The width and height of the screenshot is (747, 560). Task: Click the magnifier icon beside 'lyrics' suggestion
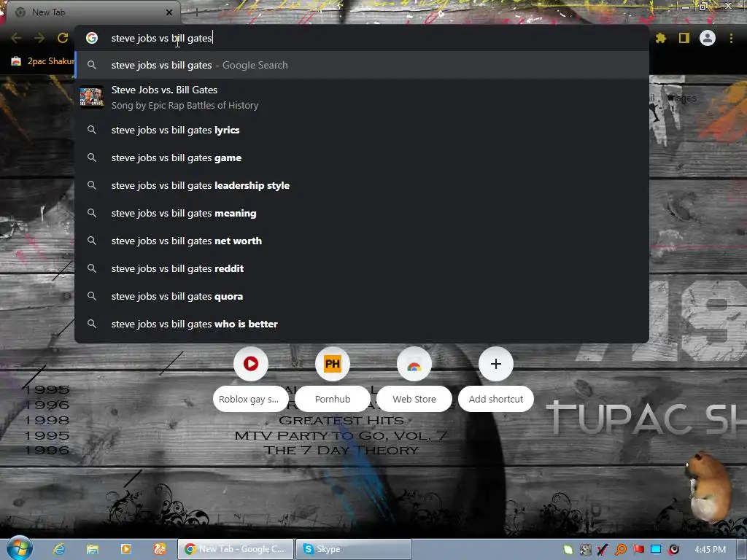[92, 130]
